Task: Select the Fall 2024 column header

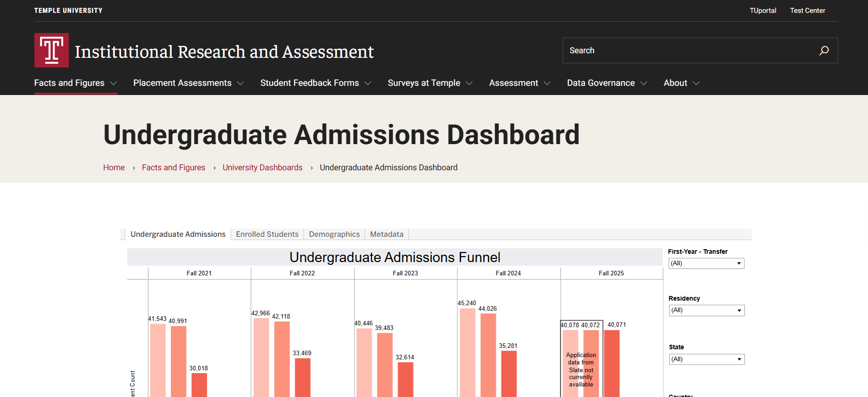Action: coord(508,273)
